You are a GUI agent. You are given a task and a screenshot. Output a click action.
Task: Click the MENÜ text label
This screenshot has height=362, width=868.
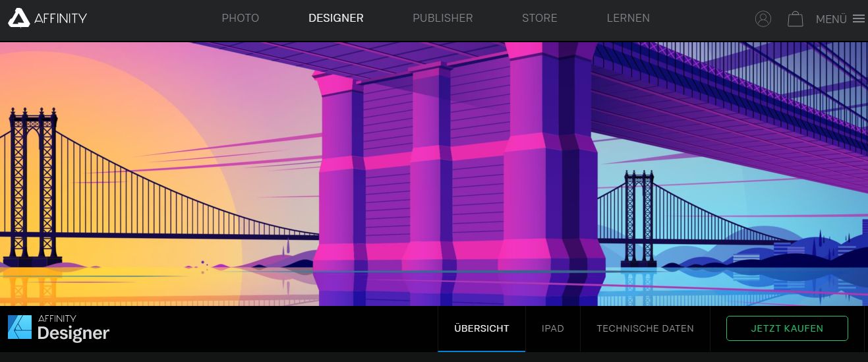tap(831, 20)
